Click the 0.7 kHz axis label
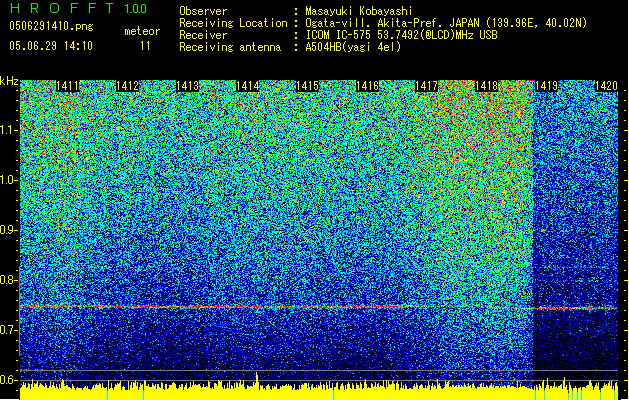 pos(9,330)
